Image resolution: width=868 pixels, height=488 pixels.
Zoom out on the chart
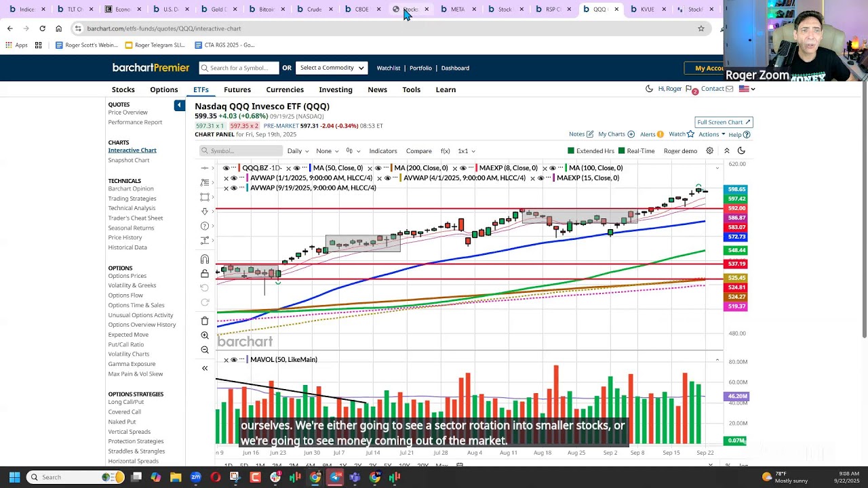205,350
